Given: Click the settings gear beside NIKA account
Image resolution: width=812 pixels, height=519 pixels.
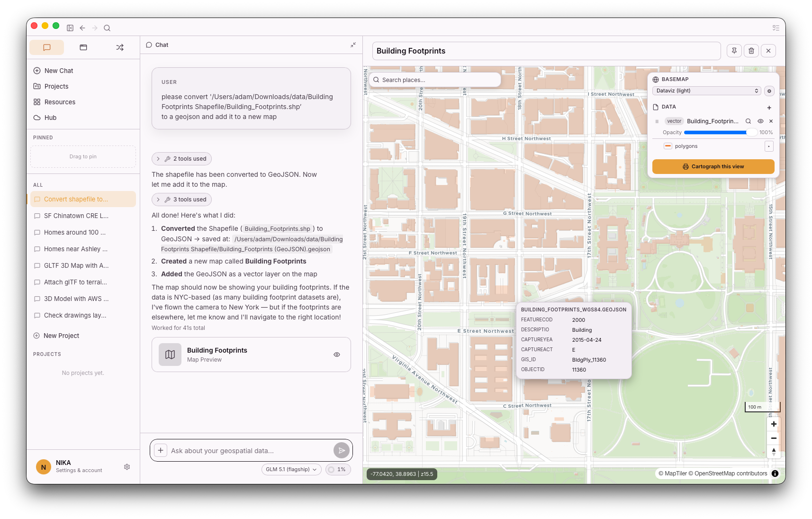Looking at the screenshot, I should click(127, 467).
